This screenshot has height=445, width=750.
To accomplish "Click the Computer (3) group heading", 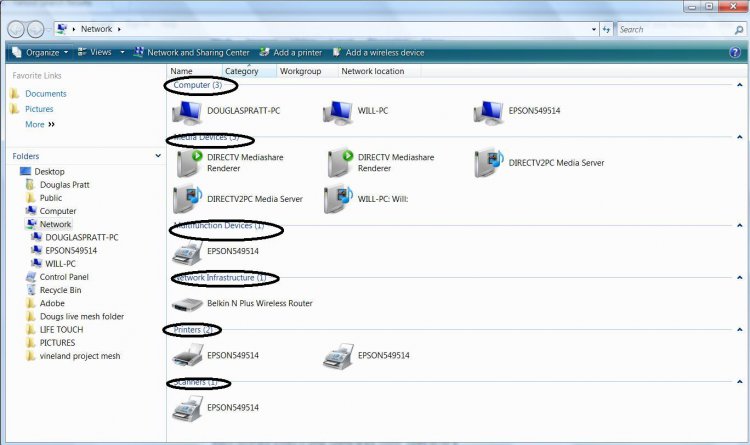I will pyautogui.click(x=198, y=85).
